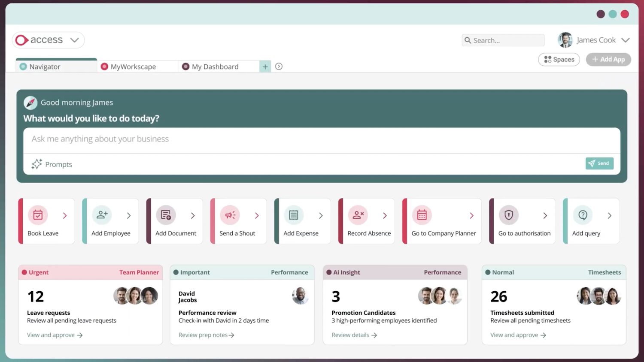
Task: Open View and approve for leave requests
Action: click(55, 335)
